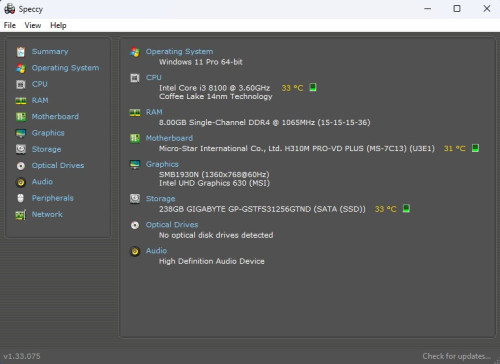Click the Motherboard icon in sidebar

(x=21, y=117)
